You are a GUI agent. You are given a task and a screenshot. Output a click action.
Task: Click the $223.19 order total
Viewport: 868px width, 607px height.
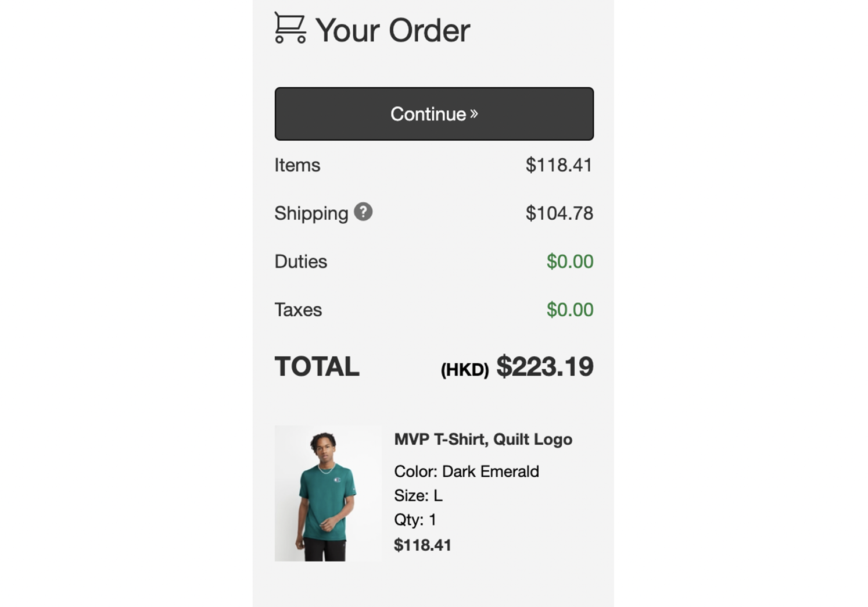(x=544, y=367)
